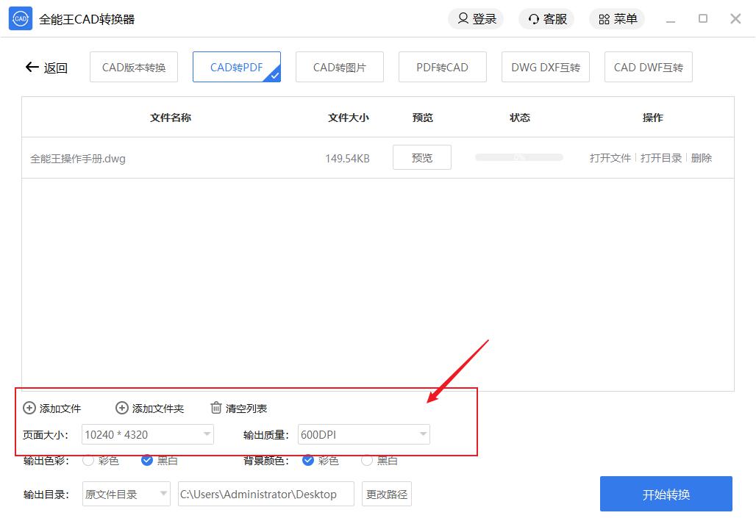The image size is (756, 532).
Task: Click 添加文件 add file icon
Action: coord(29,408)
